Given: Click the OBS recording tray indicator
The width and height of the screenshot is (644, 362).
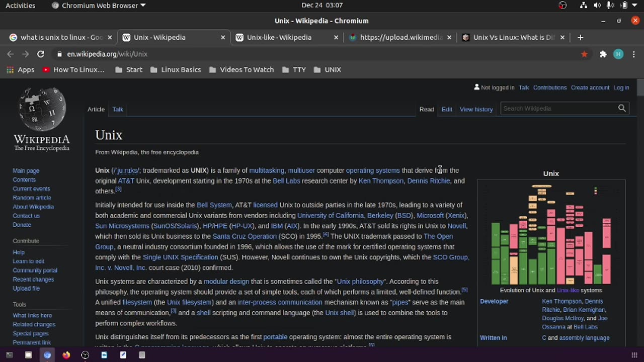Looking at the screenshot, I should (x=562, y=6).
